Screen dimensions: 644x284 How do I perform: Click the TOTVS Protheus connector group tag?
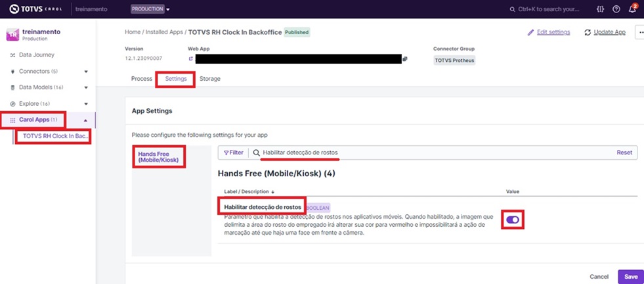[454, 60]
